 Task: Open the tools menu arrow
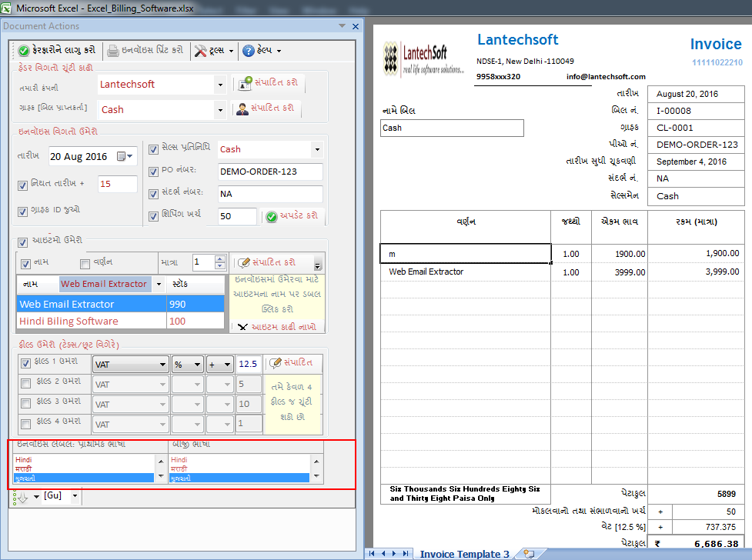[231, 51]
